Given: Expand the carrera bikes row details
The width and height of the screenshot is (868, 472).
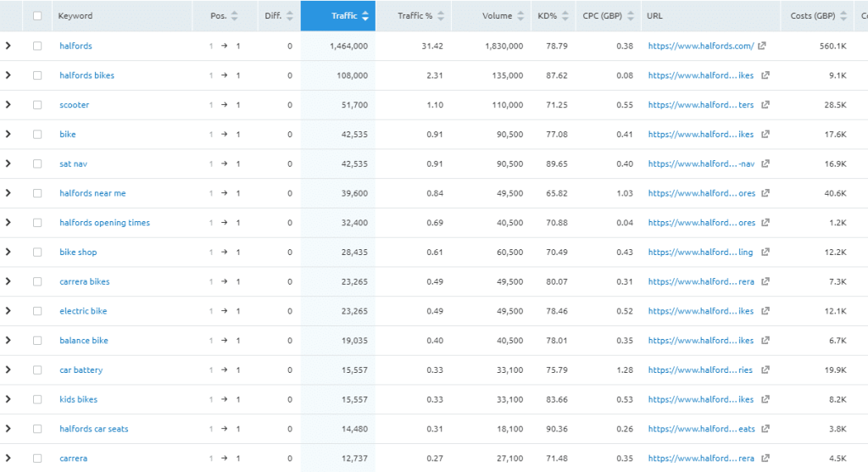Looking at the screenshot, I should click(8, 282).
